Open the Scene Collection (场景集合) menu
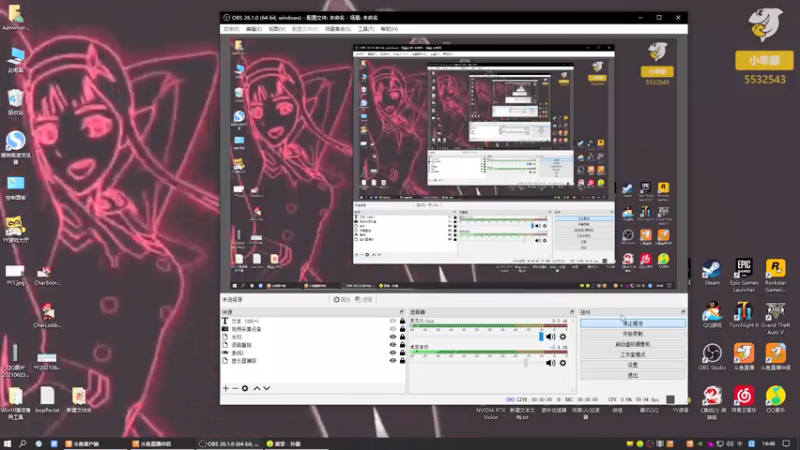The height and width of the screenshot is (450, 800). click(x=338, y=29)
